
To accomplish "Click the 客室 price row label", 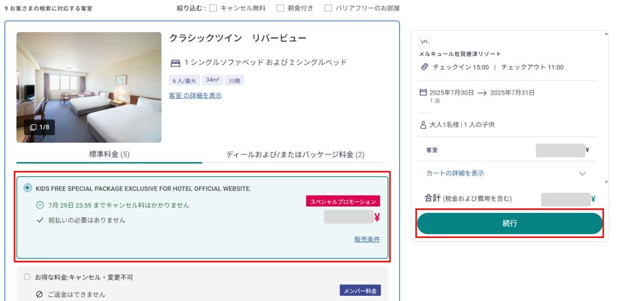I will click(432, 150).
